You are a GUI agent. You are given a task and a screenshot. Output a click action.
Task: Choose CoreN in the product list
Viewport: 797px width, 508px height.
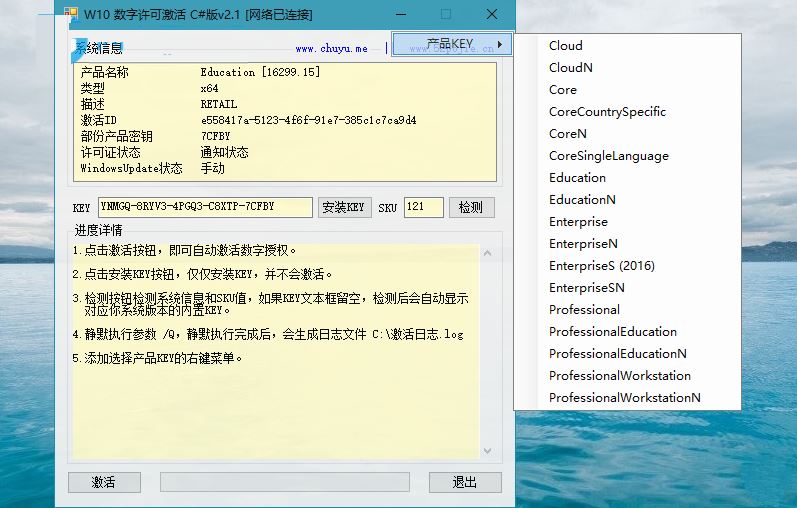tap(627, 134)
